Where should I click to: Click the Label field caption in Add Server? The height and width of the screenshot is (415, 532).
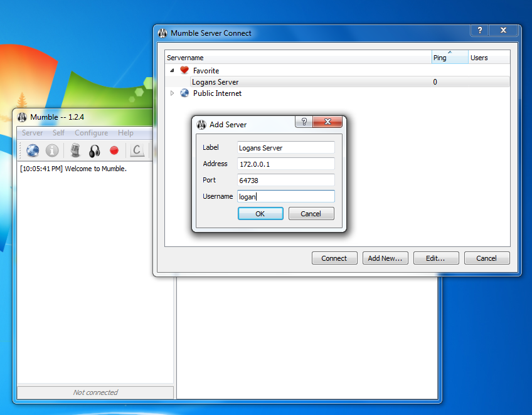pos(210,147)
